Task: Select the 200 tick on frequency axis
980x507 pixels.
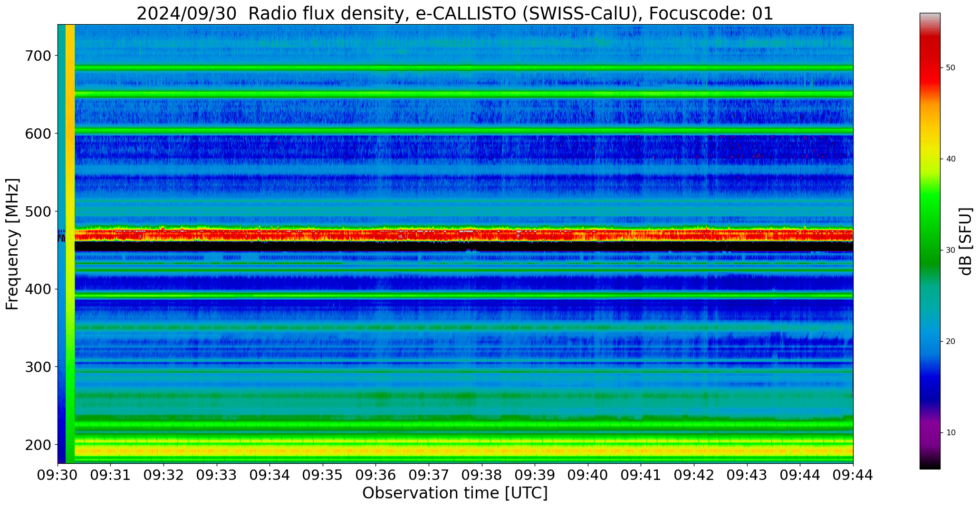Action: pyautogui.click(x=37, y=445)
